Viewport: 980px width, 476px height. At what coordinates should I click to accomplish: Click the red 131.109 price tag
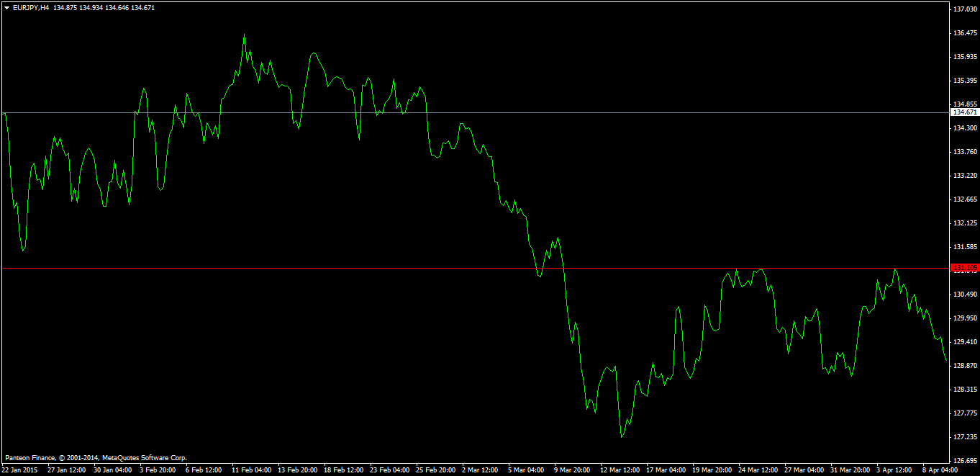964,269
